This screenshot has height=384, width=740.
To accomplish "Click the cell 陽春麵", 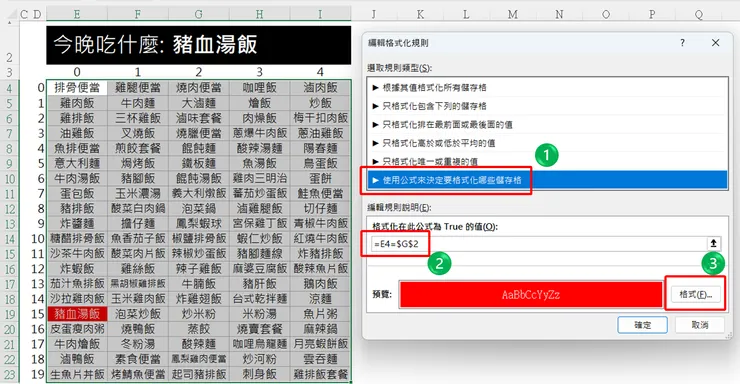I will 320,148.
